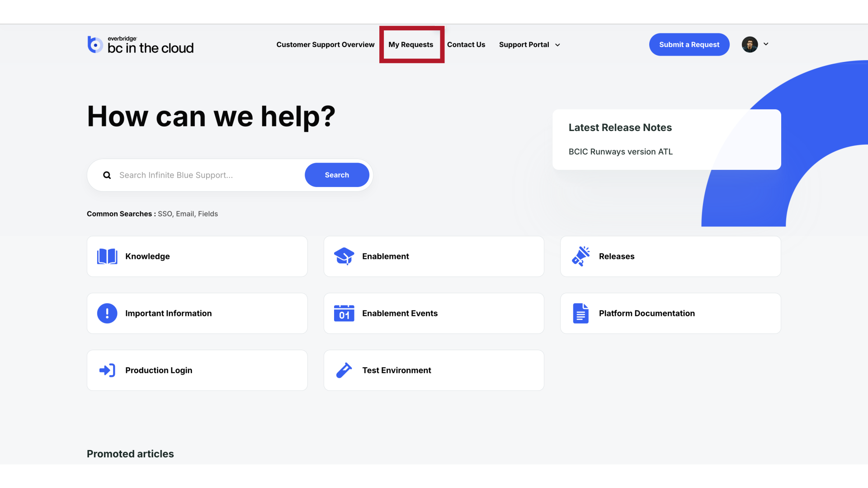Screen dimensions: 868x488
Task: Click the Production Login arrow icon
Action: (x=107, y=370)
